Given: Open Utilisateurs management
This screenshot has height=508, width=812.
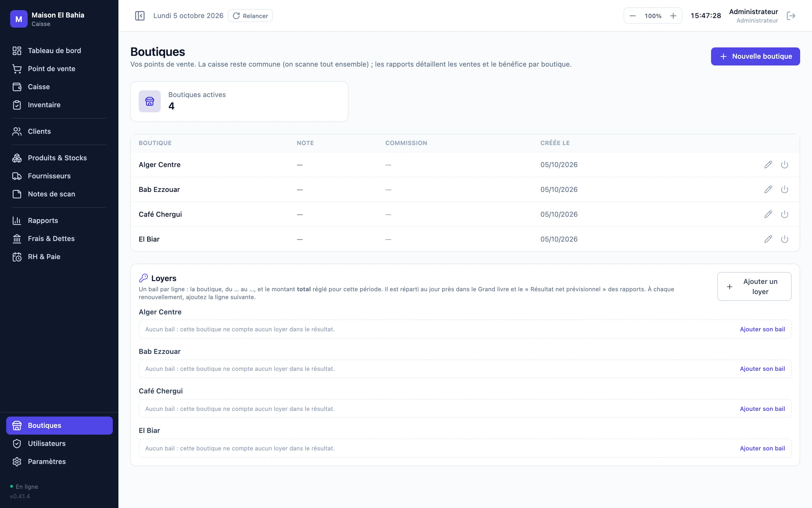Looking at the screenshot, I should (59, 444).
